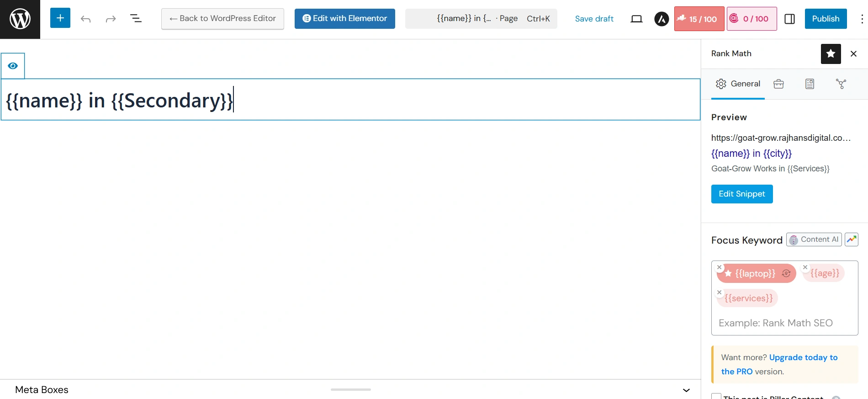Viewport: 868px width, 399px height.
Task: Click the Edit Snippet button
Action: [741, 194]
